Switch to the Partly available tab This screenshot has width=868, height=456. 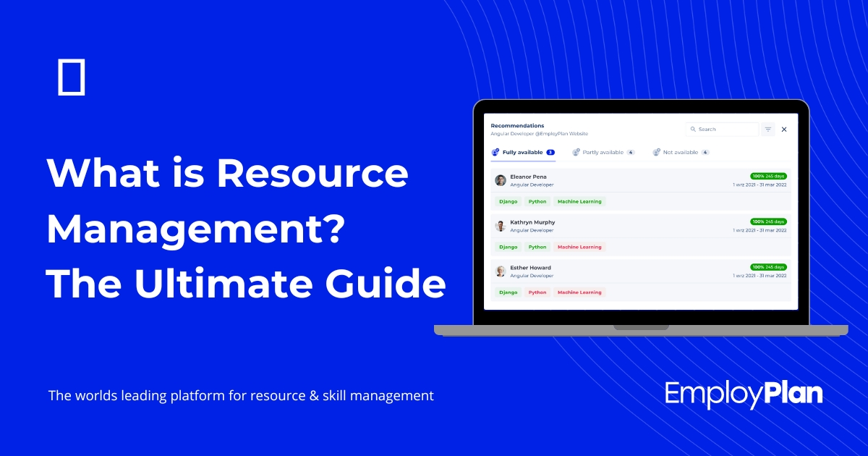point(603,153)
